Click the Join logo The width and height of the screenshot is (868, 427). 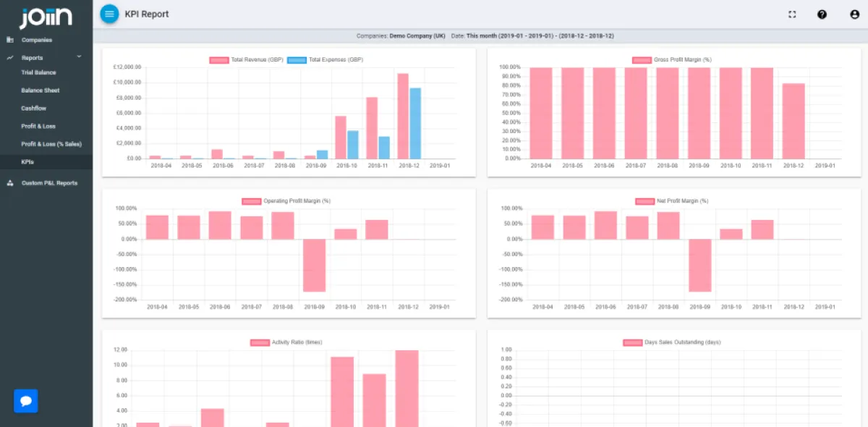[46, 17]
